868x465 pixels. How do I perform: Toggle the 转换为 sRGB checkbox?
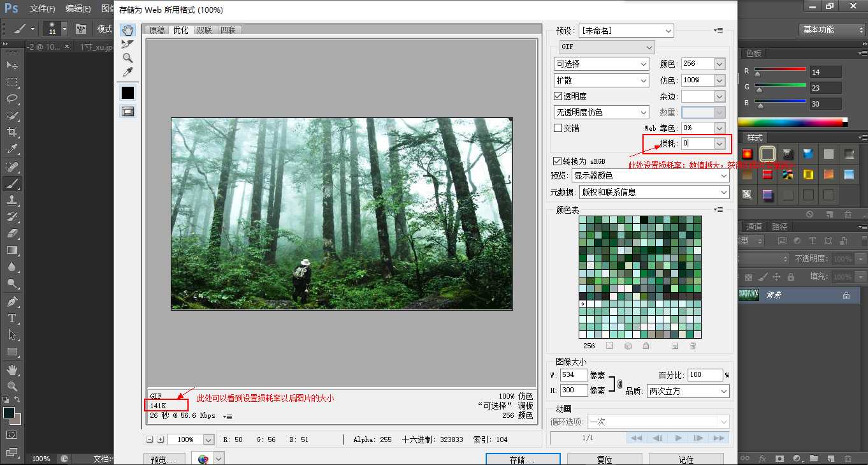pyautogui.click(x=558, y=161)
